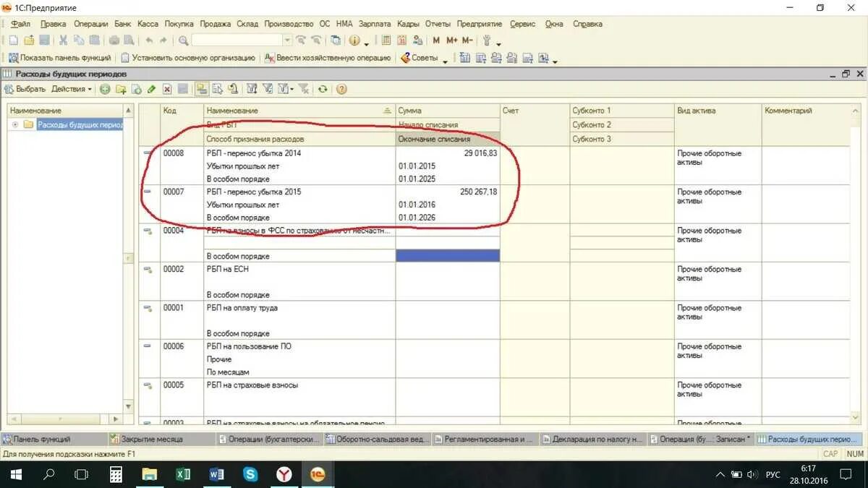The width and height of the screenshot is (868, 488).
Task: Click the scissors cut icon
Action: point(63,40)
